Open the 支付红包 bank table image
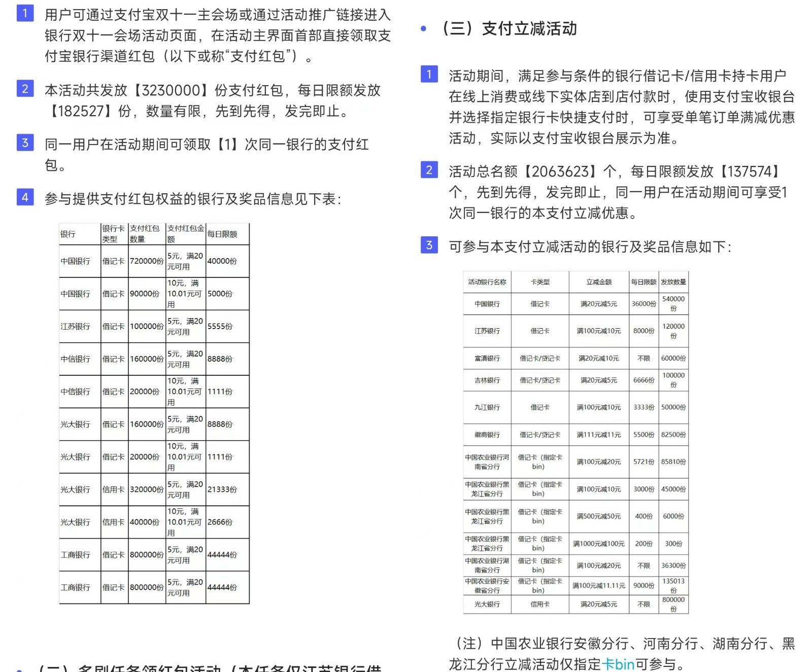The image size is (812, 672). (x=154, y=413)
